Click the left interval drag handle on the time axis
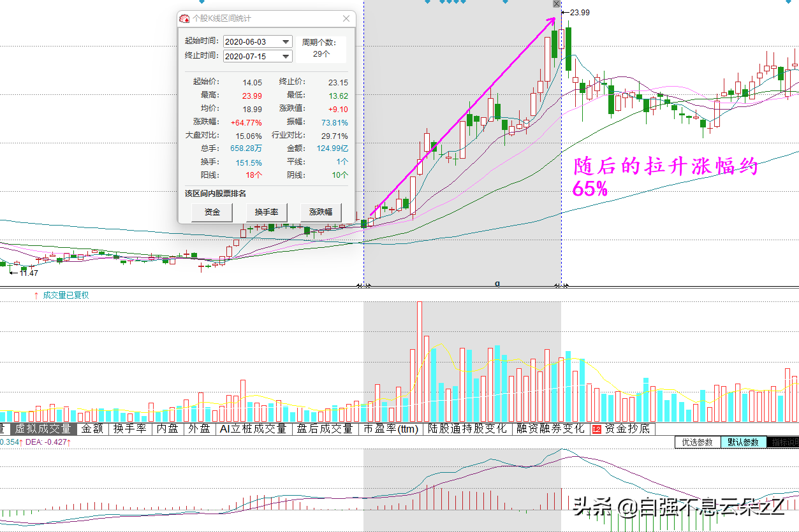 (x=363, y=286)
